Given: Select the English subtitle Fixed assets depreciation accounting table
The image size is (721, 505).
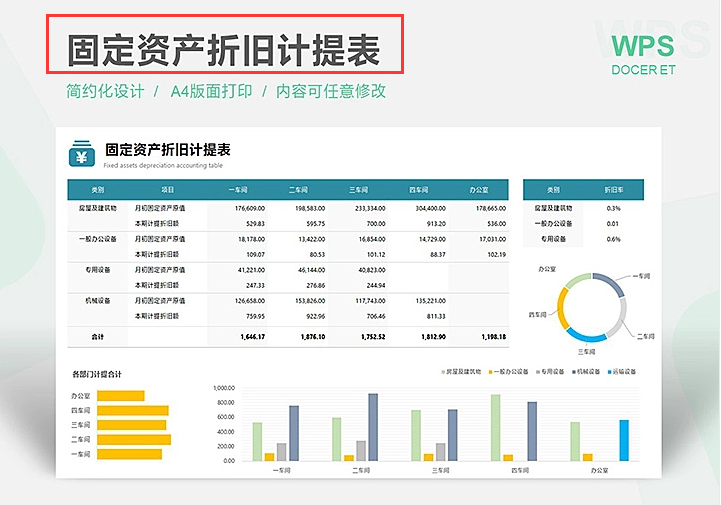Looking at the screenshot, I should (163, 166).
